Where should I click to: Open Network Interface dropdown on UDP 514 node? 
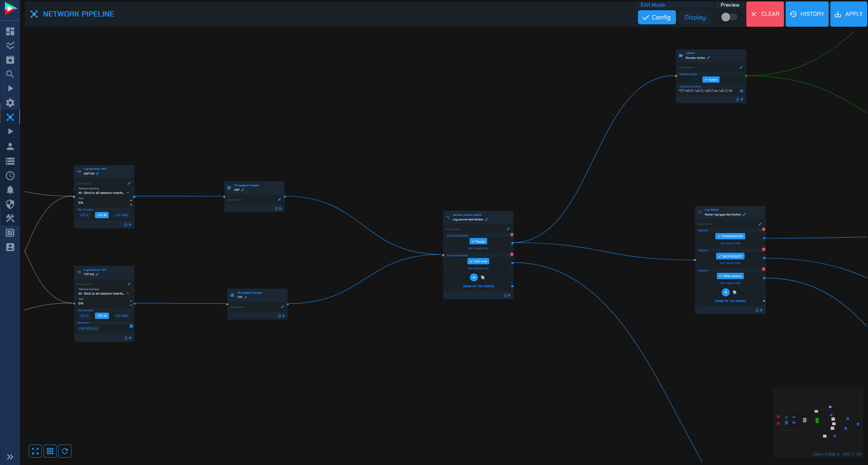click(103, 193)
